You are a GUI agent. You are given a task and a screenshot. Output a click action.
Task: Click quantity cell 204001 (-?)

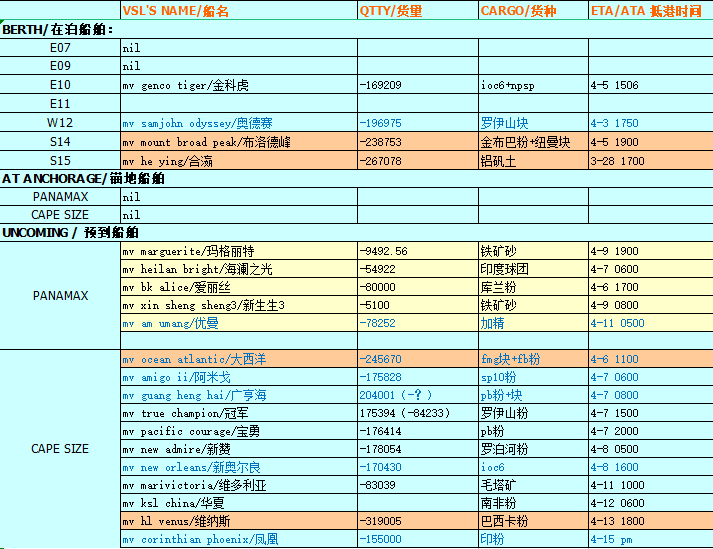click(x=418, y=395)
